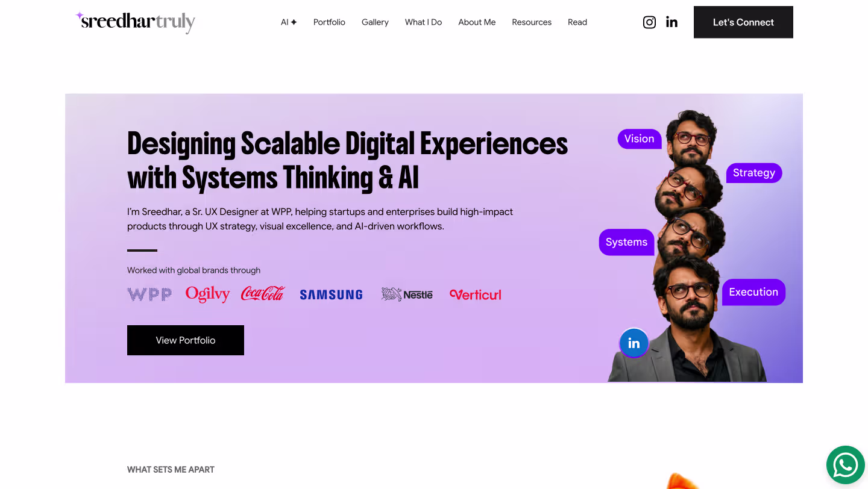Click the WhatsApp chat bubble icon
Viewport: 868px width, 489px height.
click(846, 465)
